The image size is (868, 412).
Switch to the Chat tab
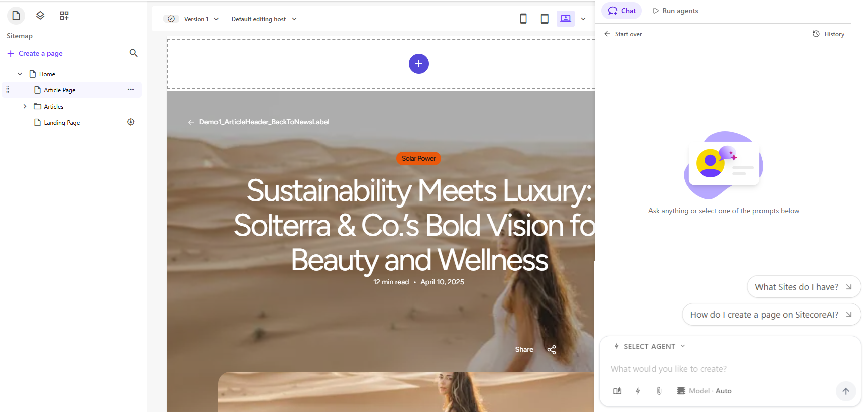pos(622,11)
